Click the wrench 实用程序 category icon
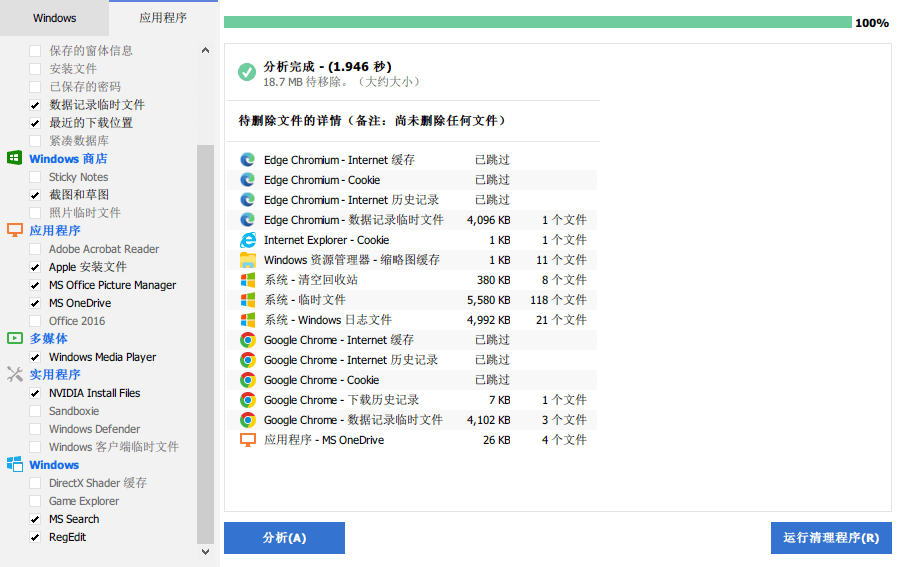This screenshot has width=902, height=567. coord(14,374)
